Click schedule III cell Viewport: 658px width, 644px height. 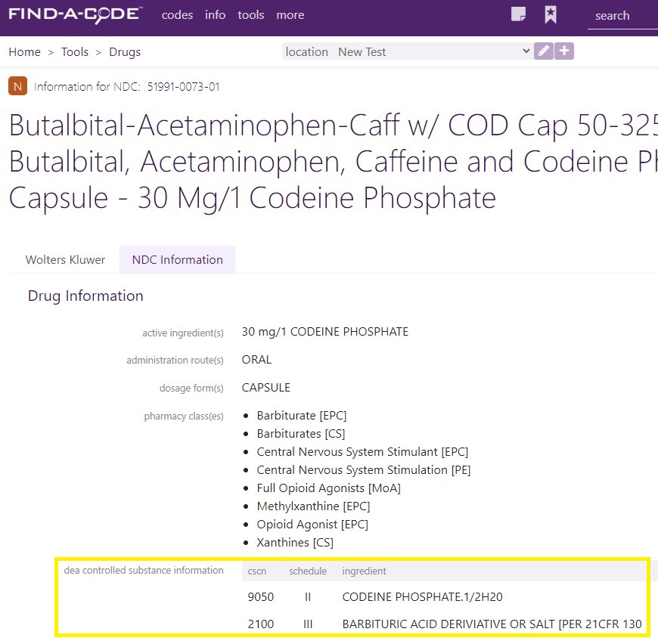(x=308, y=624)
